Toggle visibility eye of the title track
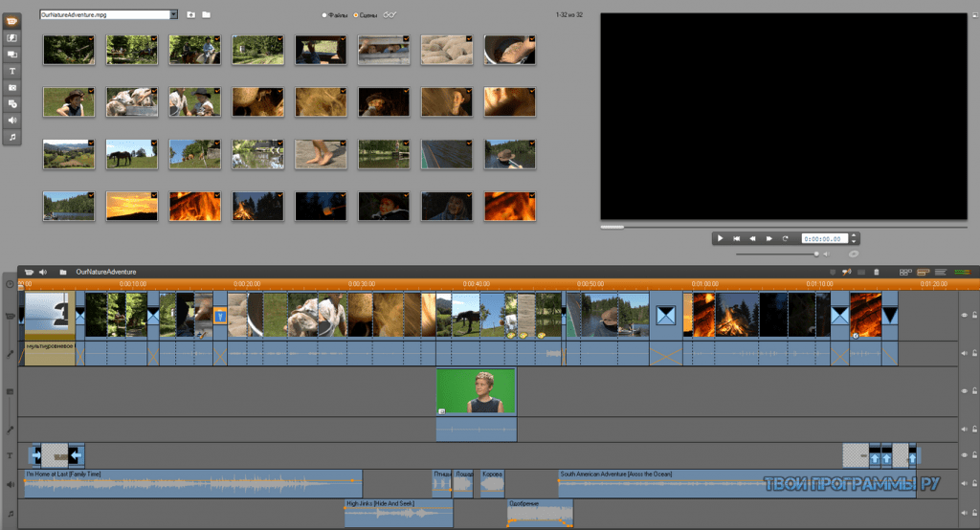Image resolution: width=980 pixels, height=530 pixels. pyautogui.click(x=965, y=455)
